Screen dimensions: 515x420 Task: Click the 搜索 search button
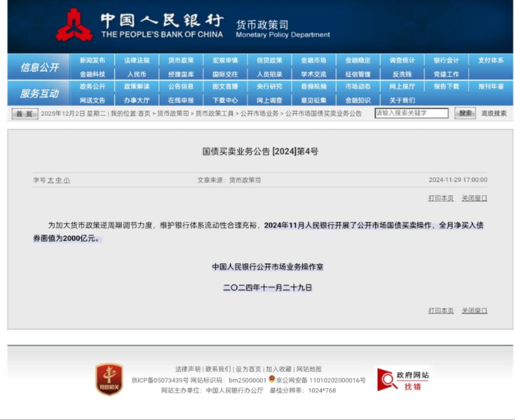[x=465, y=113]
